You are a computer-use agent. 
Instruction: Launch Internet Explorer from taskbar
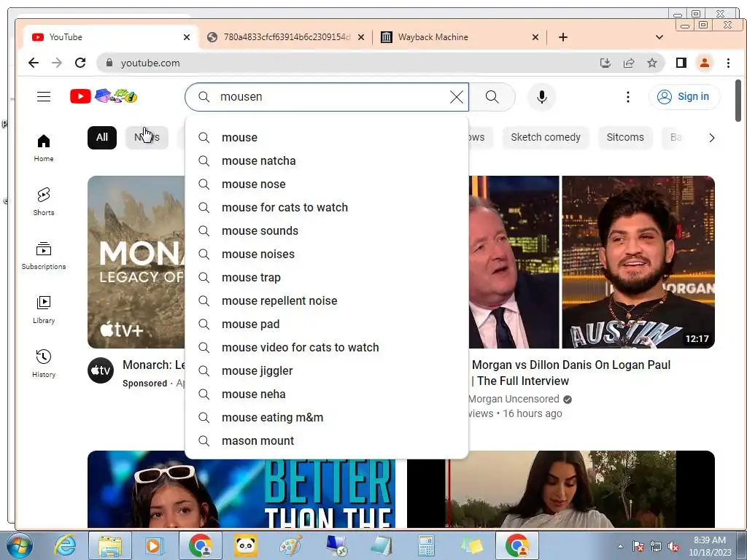click(65, 545)
